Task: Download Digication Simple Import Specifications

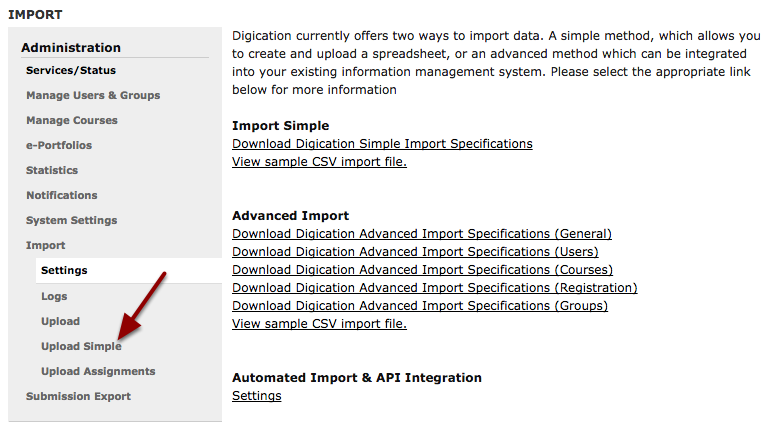Action: 382,144
